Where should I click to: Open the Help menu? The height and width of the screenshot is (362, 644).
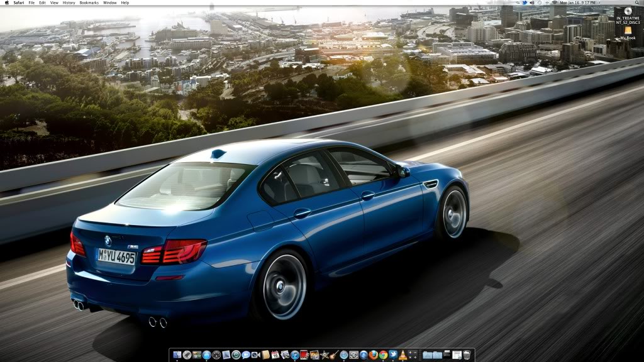[125, 3]
